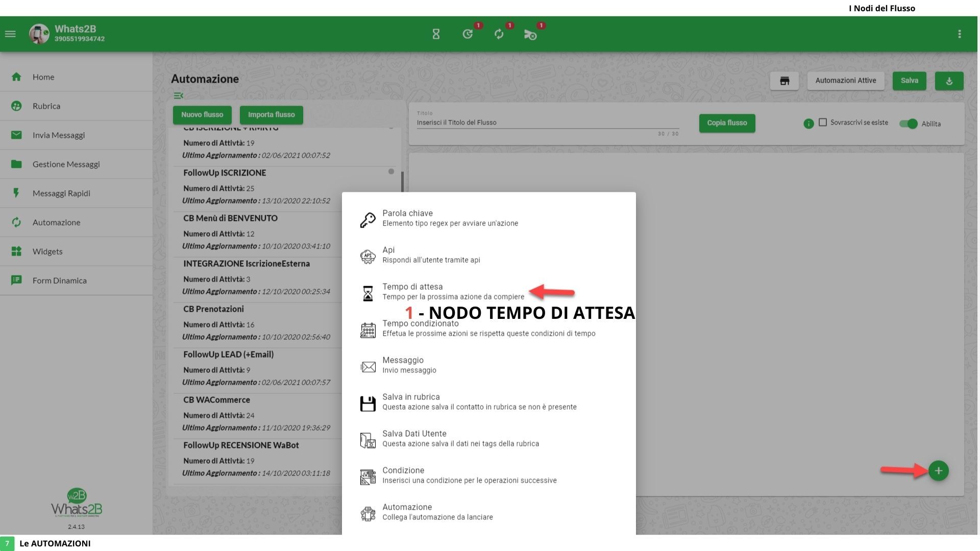Toggle the Abilita switch
980x551 pixels.
(909, 124)
